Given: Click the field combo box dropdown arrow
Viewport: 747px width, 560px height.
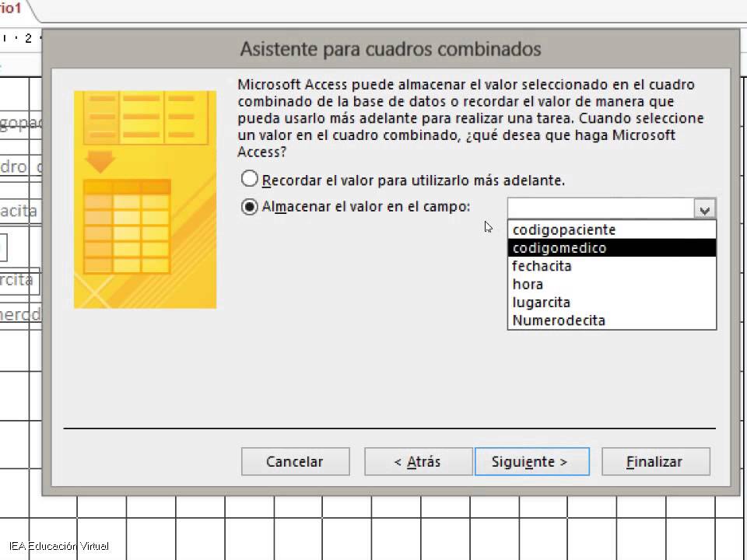Looking at the screenshot, I should (705, 208).
